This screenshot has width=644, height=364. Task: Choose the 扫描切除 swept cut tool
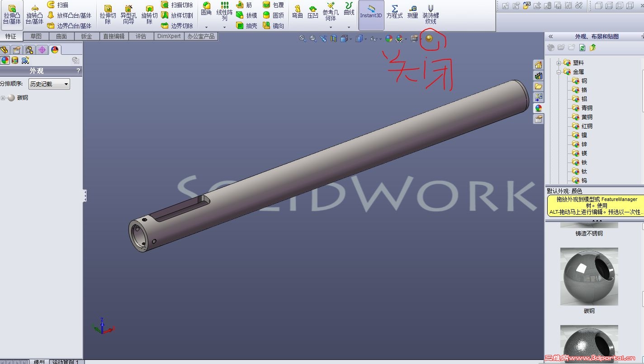click(177, 5)
